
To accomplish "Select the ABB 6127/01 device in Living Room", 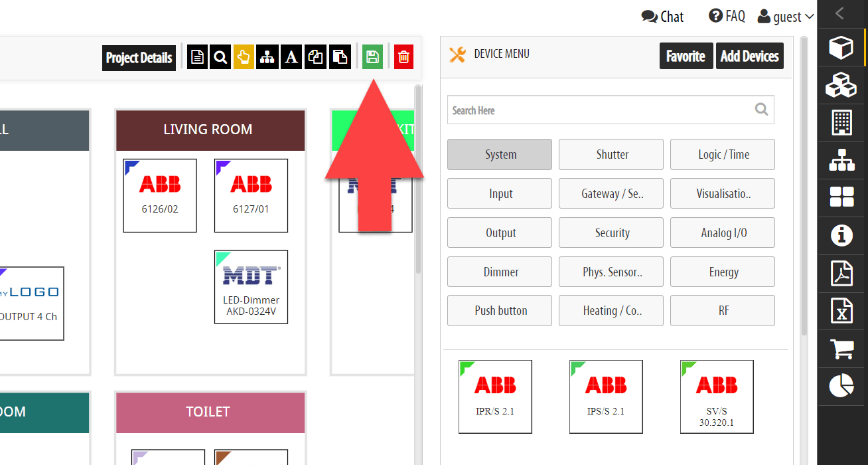I will pyautogui.click(x=251, y=195).
